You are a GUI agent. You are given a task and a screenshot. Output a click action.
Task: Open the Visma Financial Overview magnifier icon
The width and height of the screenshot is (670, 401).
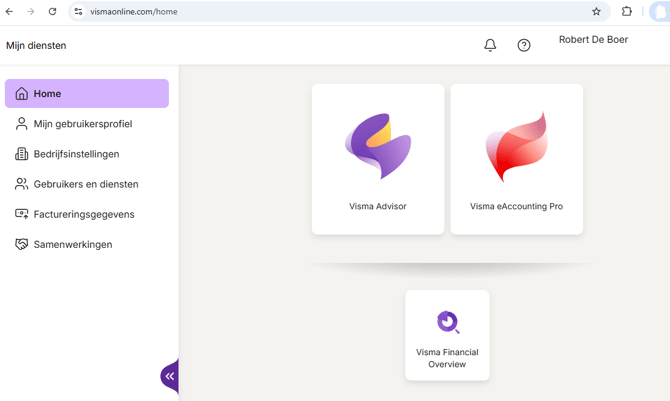click(x=448, y=322)
